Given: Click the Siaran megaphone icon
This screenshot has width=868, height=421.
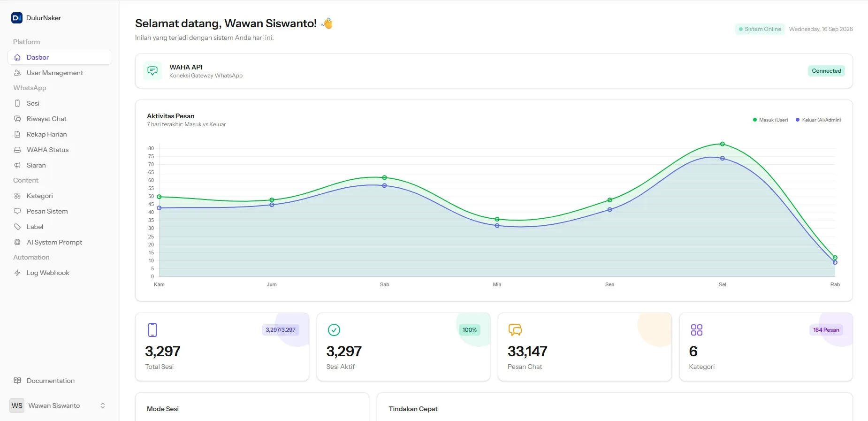Looking at the screenshot, I should [x=17, y=165].
